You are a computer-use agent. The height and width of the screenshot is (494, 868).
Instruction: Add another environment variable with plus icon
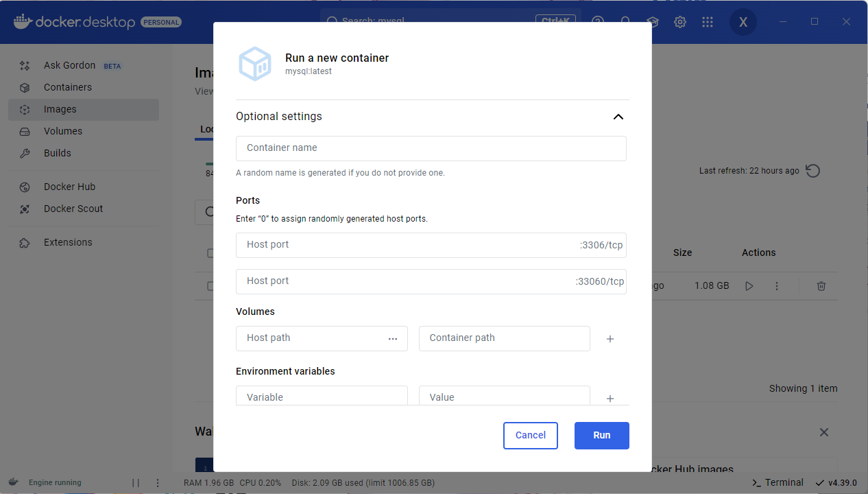(x=610, y=399)
